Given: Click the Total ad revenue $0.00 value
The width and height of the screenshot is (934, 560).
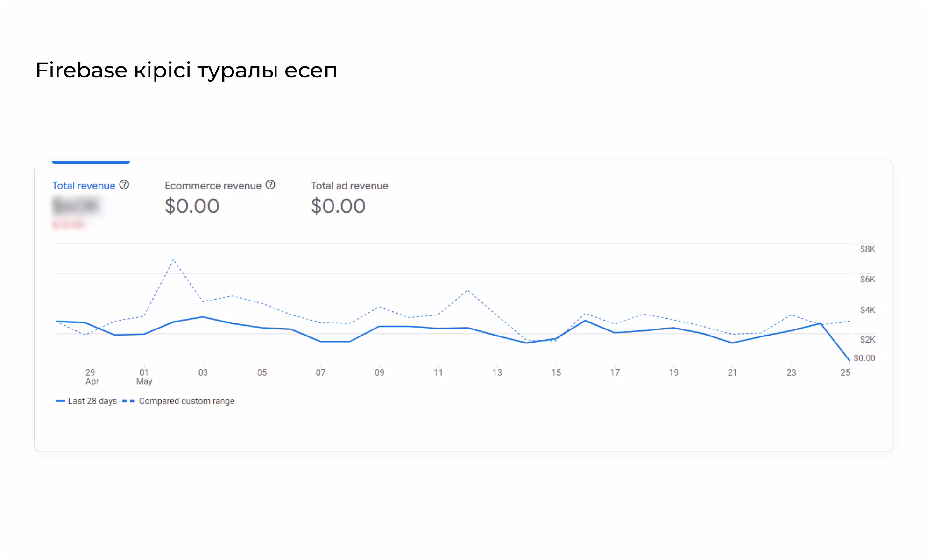Looking at the screenshot, I should (338, 206).
